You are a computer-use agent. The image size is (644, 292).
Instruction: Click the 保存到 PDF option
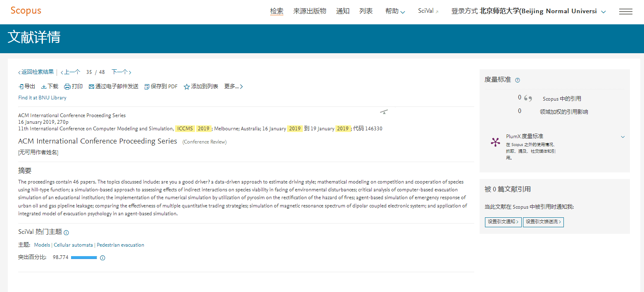click(x=161, y=87)
